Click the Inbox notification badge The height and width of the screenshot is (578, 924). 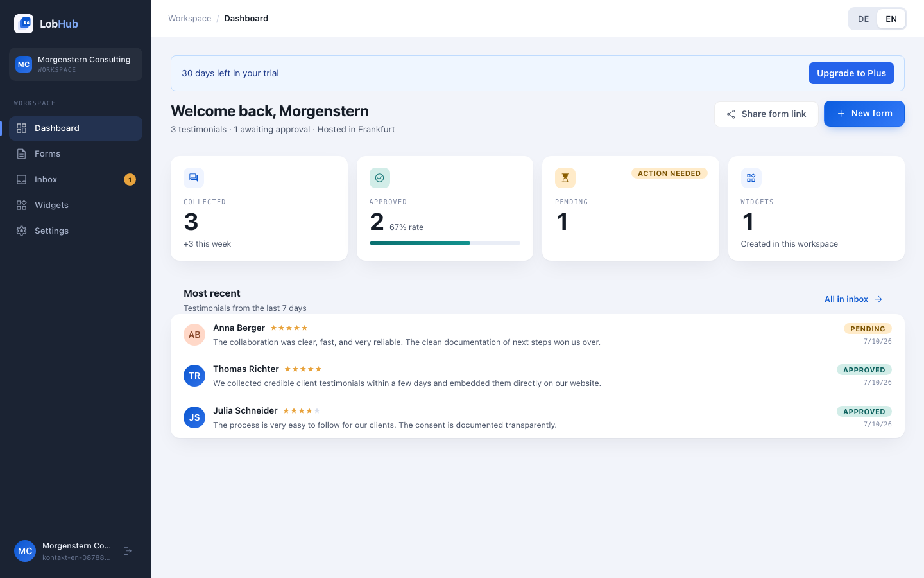point(130,180)
